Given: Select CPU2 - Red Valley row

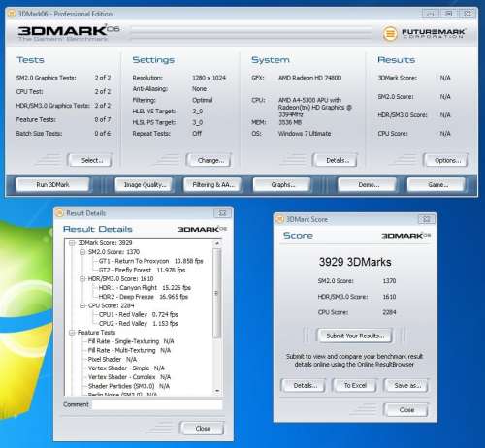Looking at the screenshot, I should (138, 324).
